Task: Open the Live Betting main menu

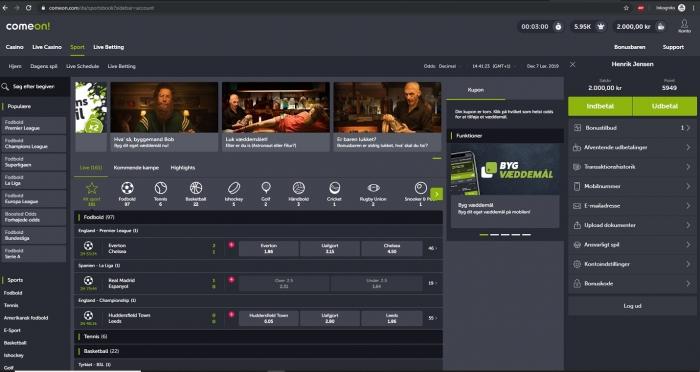Action: pyautogui.click(x=108, y=47)
